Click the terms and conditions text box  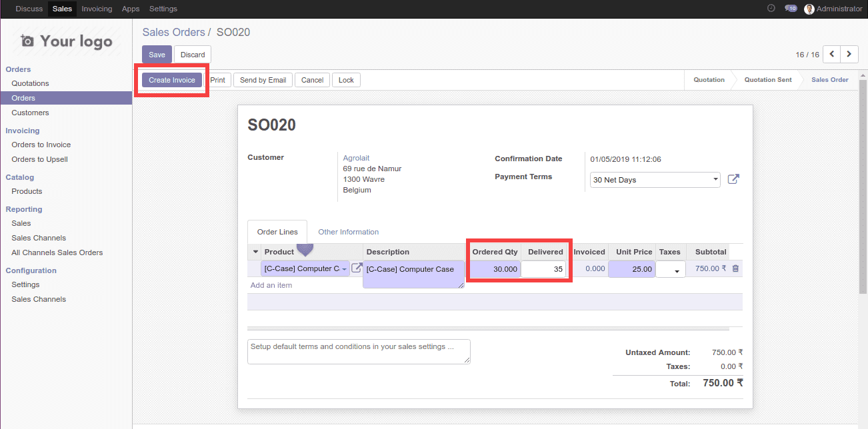(359, 352)
